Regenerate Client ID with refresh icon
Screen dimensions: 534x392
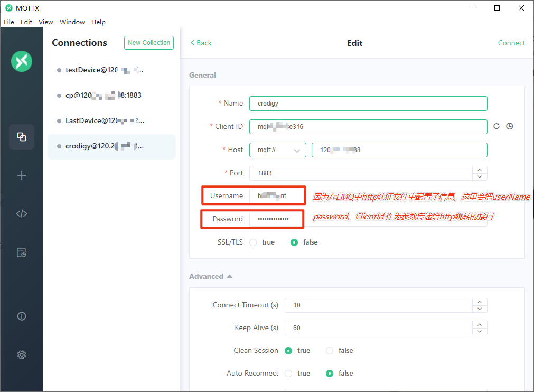[496, 126]
